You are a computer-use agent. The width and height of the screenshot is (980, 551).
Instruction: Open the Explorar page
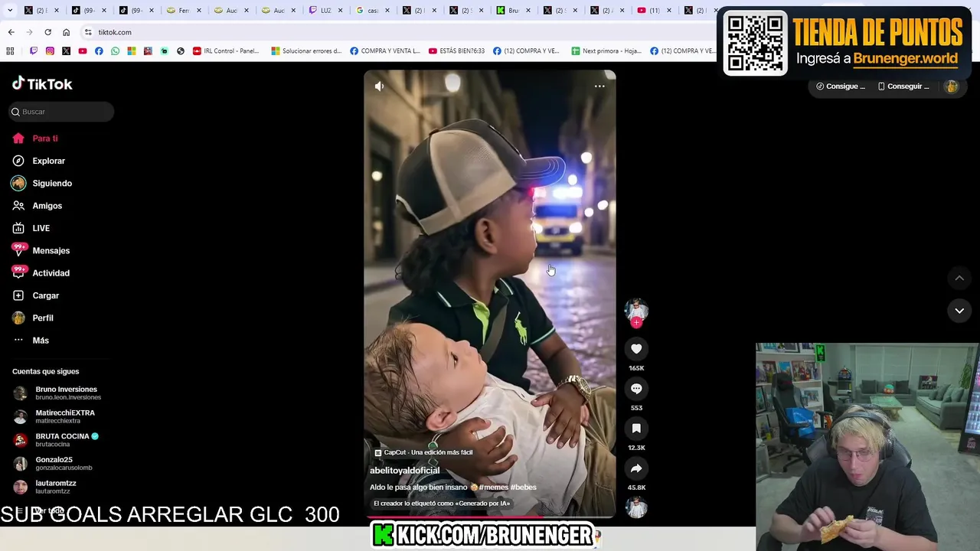point(48,161)
